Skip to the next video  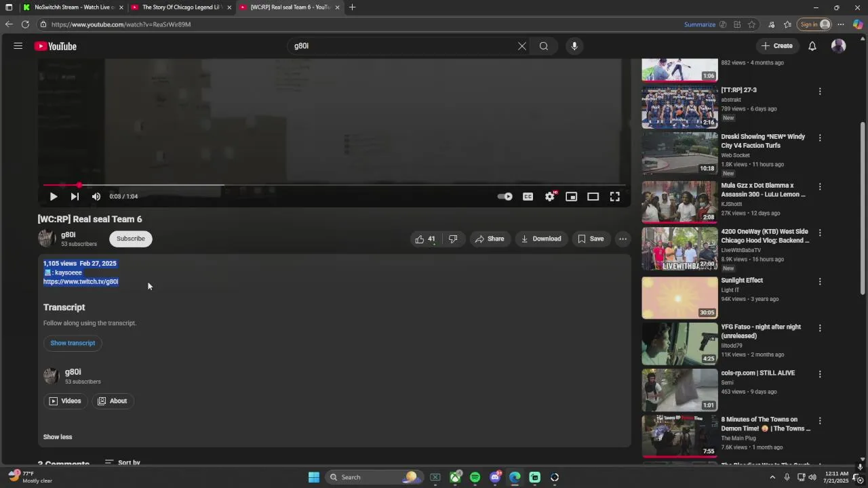pos(75,197)
